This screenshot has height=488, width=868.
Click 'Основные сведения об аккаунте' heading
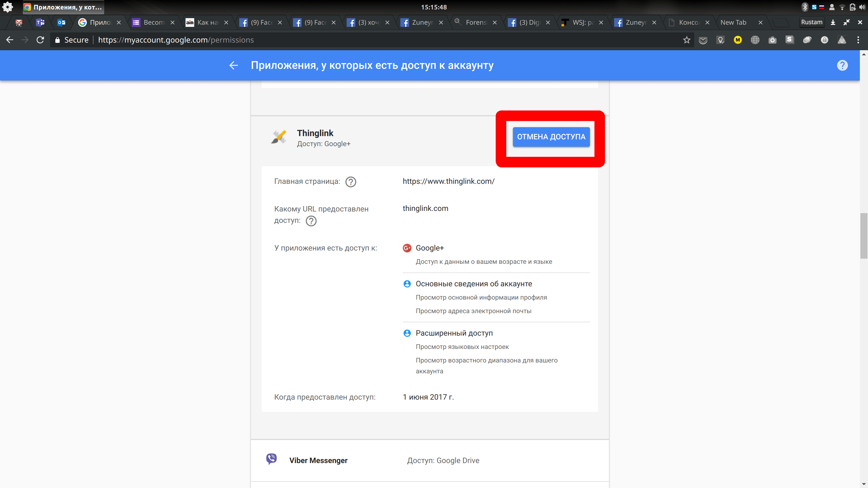474,284
